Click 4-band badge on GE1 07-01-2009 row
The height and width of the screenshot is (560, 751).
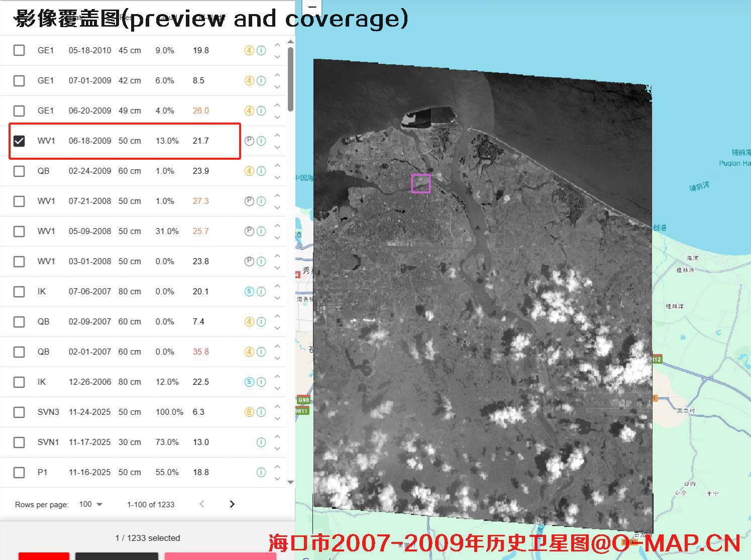(x=249, y=80)
